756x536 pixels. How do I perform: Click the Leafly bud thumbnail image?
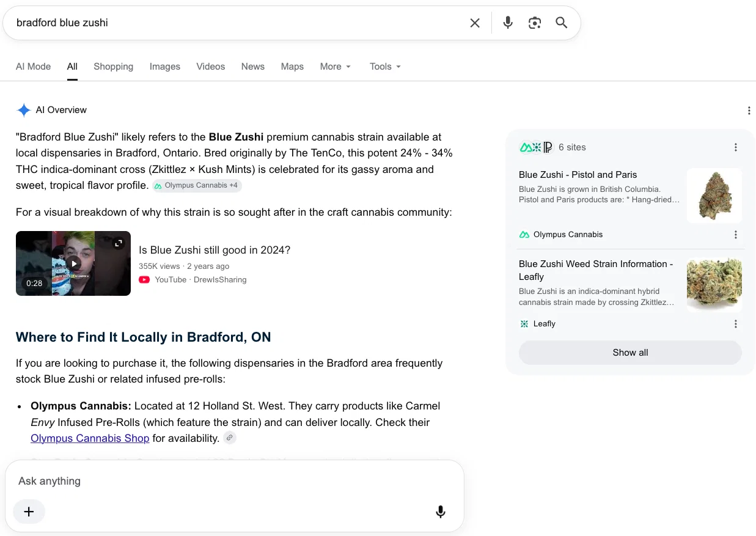tap(714, 285)
